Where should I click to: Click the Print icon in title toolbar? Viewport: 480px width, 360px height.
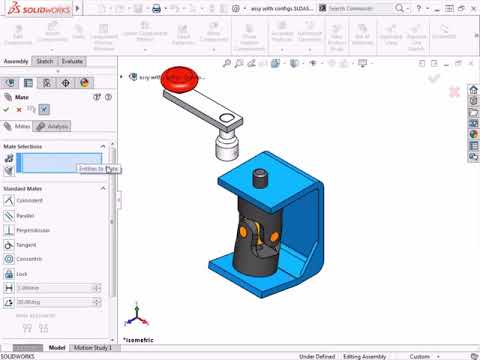coord(156,8)
